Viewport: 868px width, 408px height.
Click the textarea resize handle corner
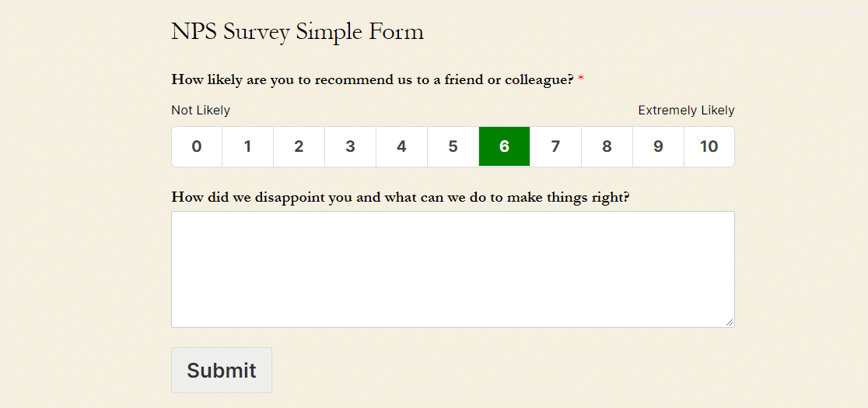click(730, 322)
